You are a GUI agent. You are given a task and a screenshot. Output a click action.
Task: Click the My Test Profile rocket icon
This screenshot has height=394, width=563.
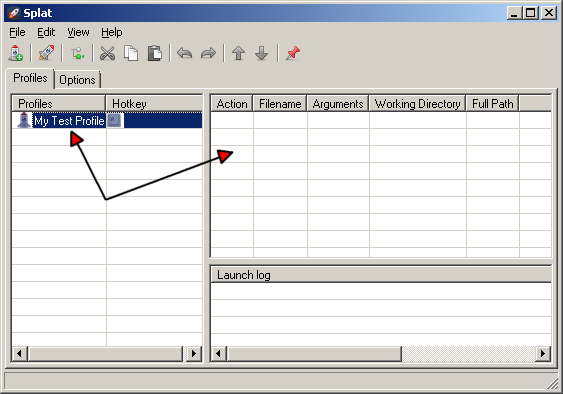click(24, 120)
